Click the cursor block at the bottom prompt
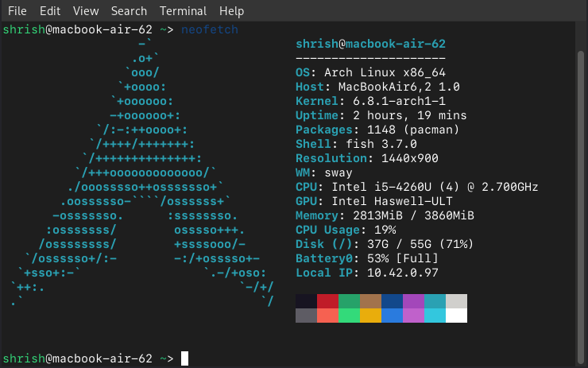 coord(184,358)
